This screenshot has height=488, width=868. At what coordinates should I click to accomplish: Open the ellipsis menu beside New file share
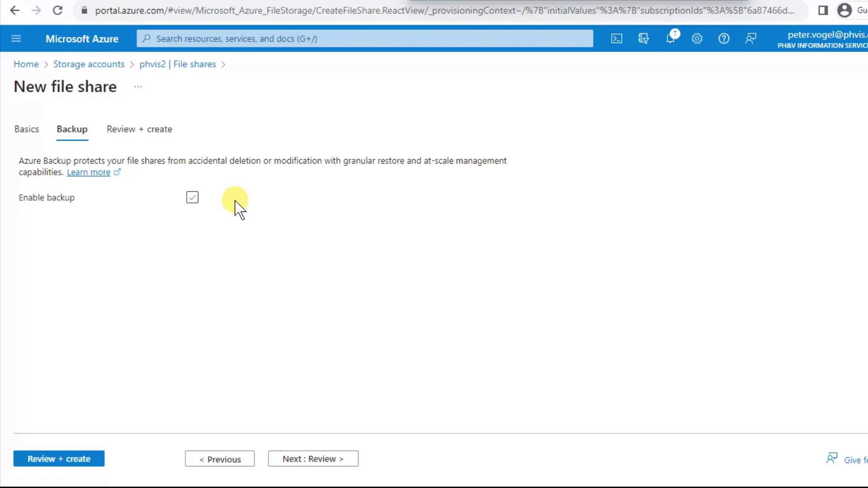coord(138,87)
